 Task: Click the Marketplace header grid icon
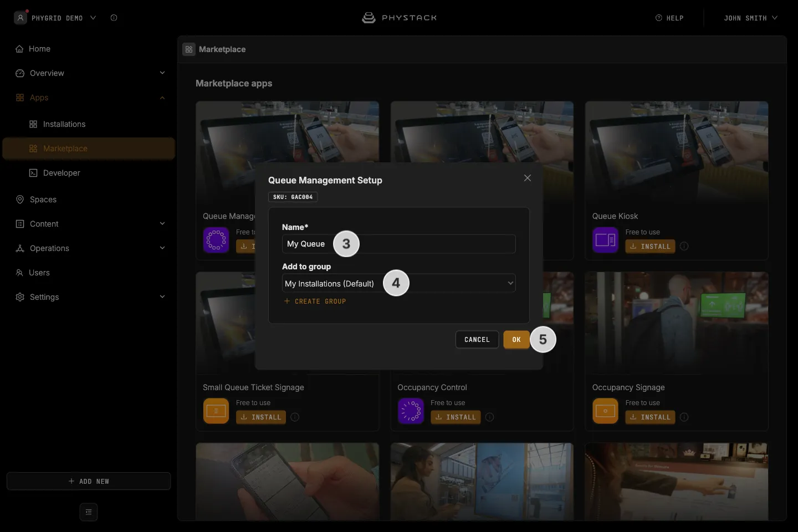(189, 49)
